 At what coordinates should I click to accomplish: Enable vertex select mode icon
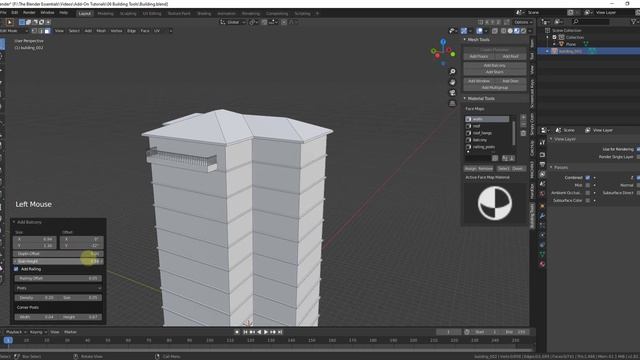(x=34, y=31)
